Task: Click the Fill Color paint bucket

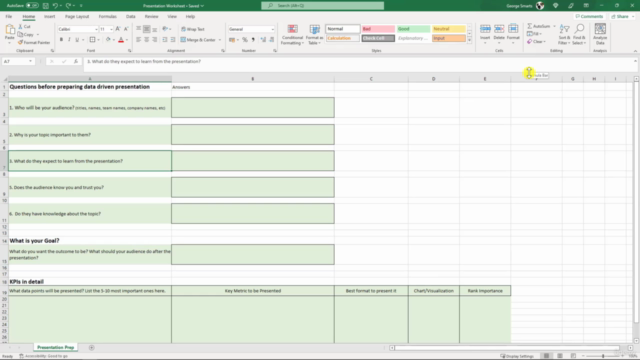Action: click(108, 40)
